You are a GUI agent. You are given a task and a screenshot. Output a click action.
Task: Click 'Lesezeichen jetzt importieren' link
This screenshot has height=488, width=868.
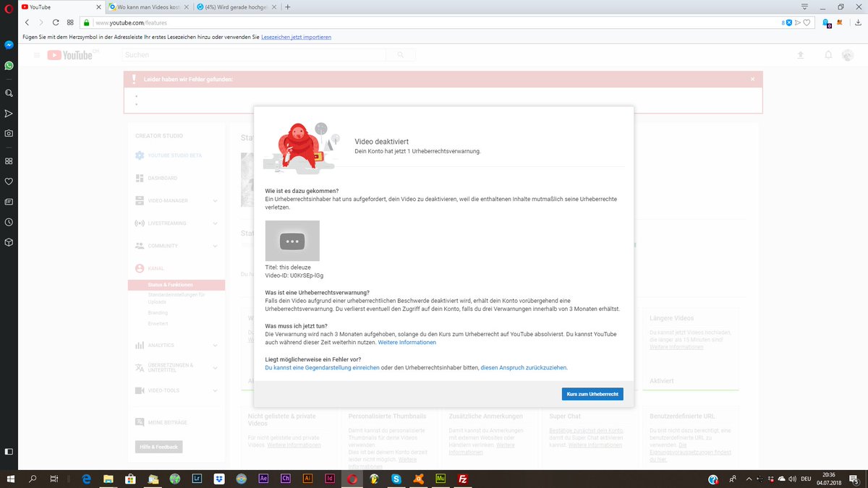(x=297, y=37)
